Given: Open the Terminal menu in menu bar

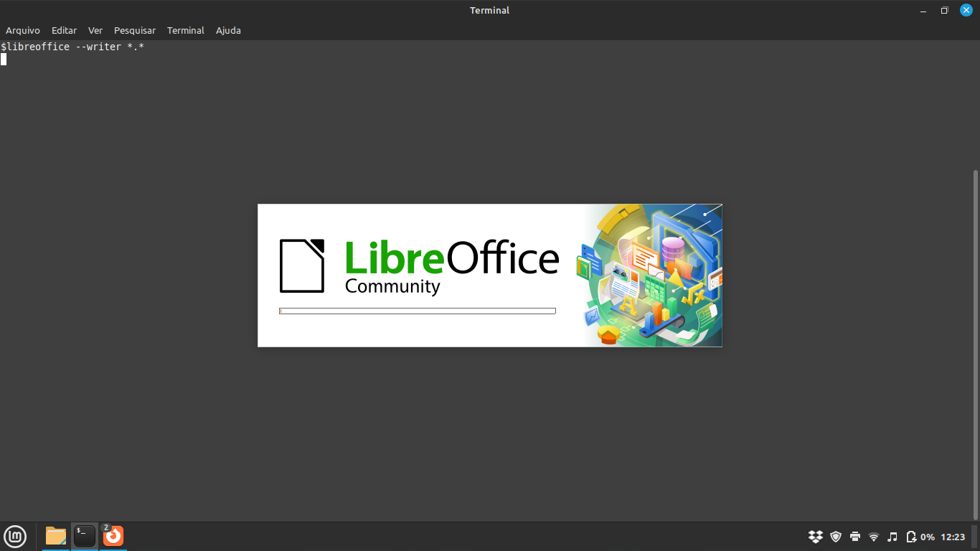Looking at the screenshot, I should [x=186, y=30].
